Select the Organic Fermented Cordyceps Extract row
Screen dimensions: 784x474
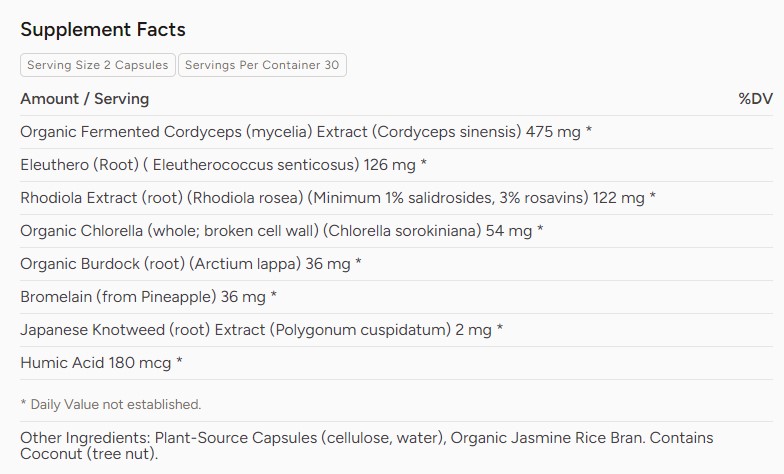click(x=396, y=132)
